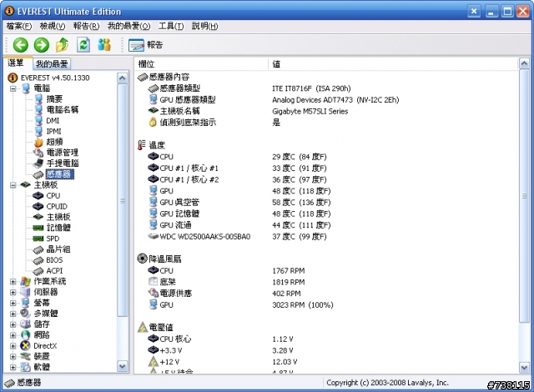Click the 多媒體 speaker icon
This screenshot has width=534, height=392.
click(26, 314)
